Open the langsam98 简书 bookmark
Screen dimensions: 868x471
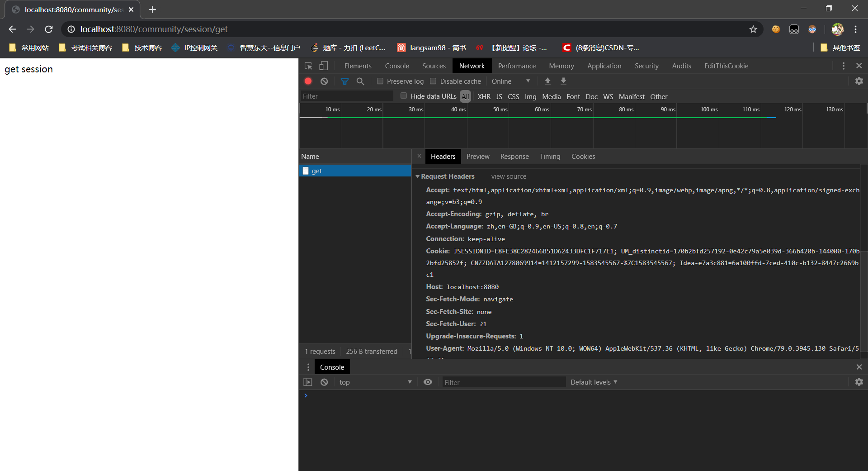pos(432,48)
